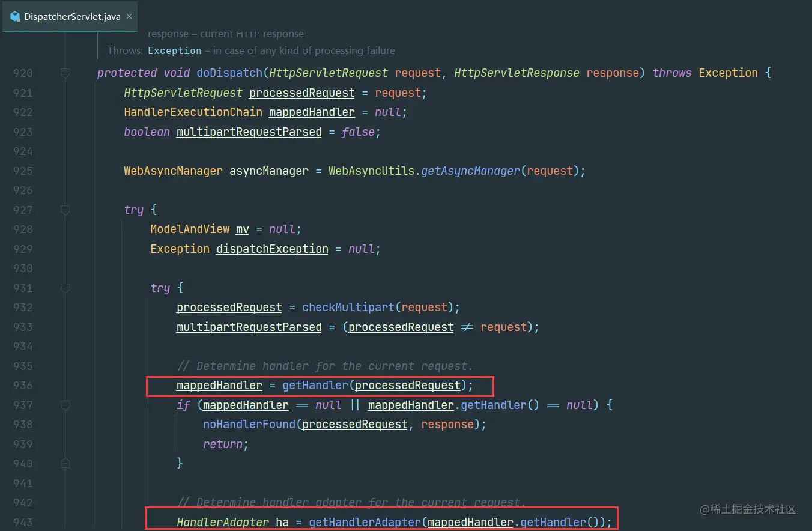Click getAsyncManager call on line 925
The height and width of the screenshot is (531, 812).
[x=470, y=171]
